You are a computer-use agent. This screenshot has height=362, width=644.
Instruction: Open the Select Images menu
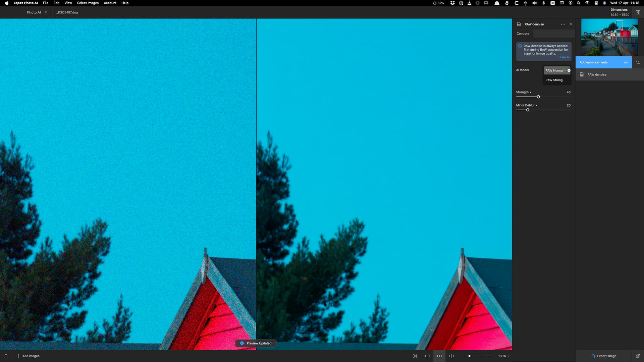(88, 3)
